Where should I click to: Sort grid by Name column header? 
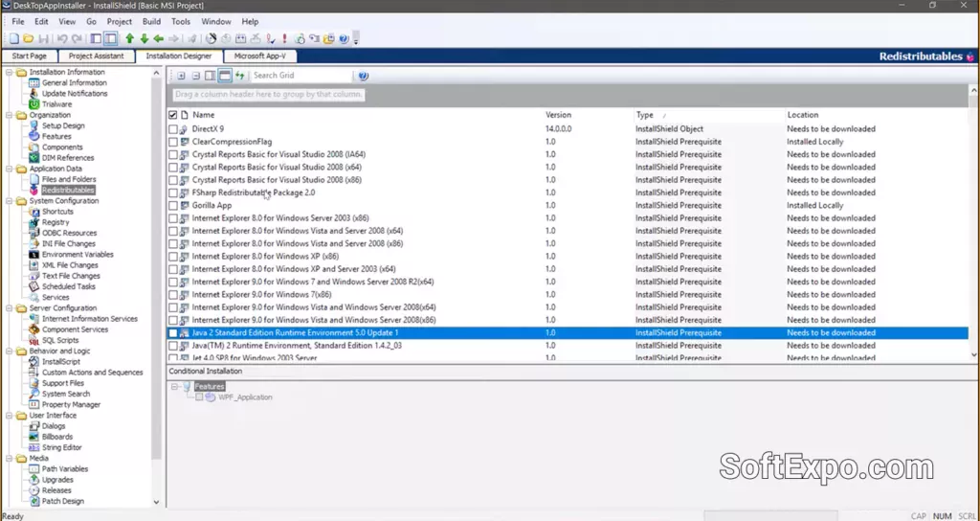click(203, 115)
